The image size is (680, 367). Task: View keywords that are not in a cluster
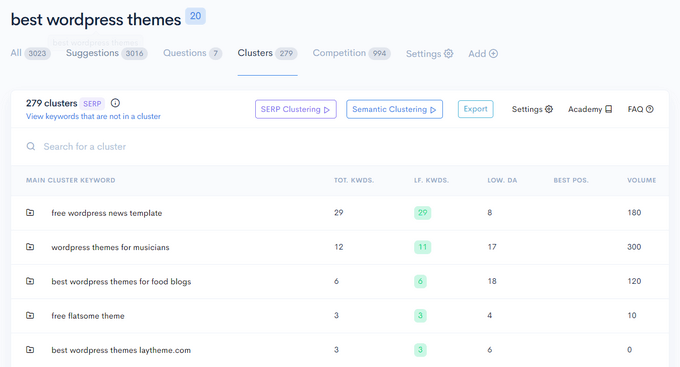pyautogui.click(x=93, y=116)
